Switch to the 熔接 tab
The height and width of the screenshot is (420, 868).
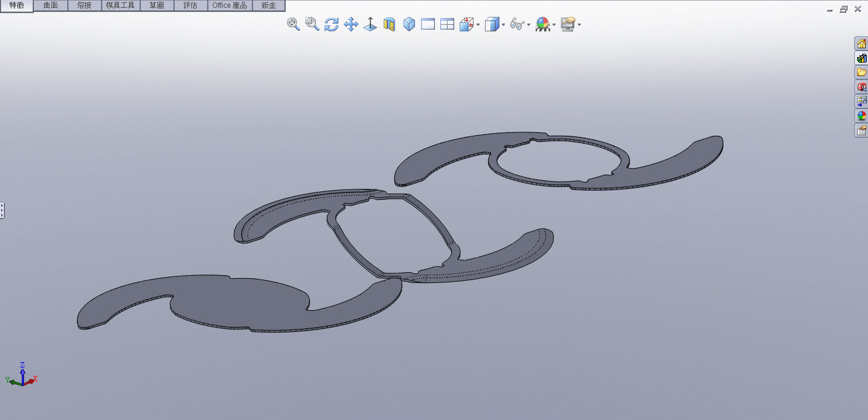[84, 5]
